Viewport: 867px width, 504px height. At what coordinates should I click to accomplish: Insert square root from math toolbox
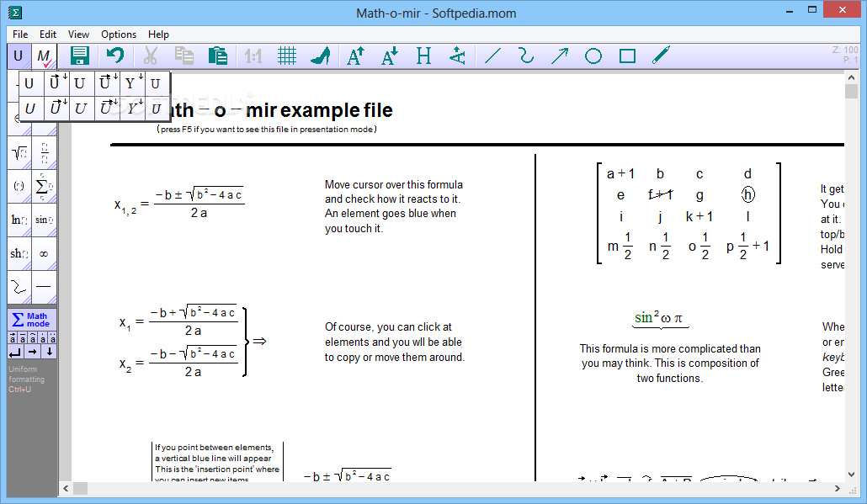click(x=19, y=152)
